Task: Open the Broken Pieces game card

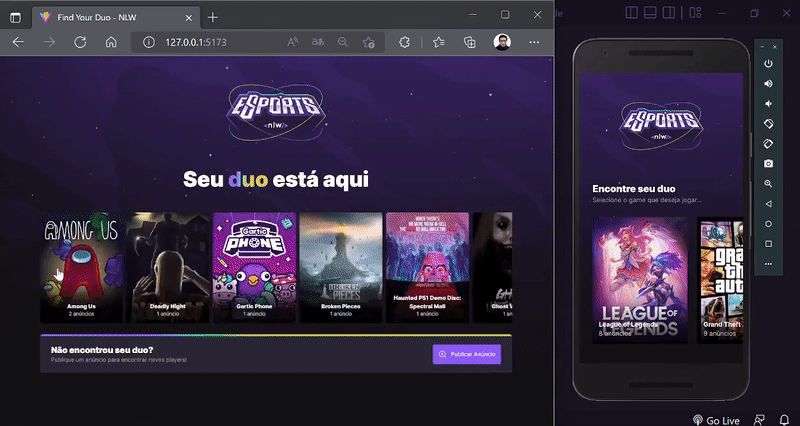Action: coord(341,267)
